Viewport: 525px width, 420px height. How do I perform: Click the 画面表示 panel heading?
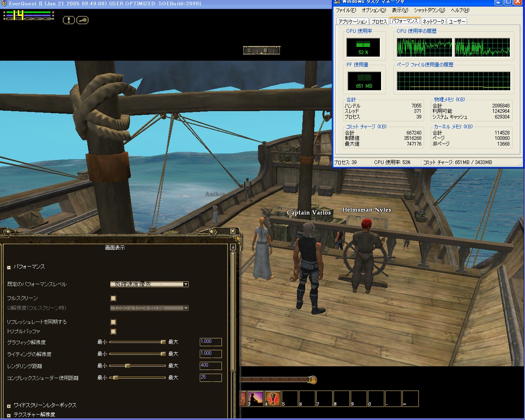(115, 248)
